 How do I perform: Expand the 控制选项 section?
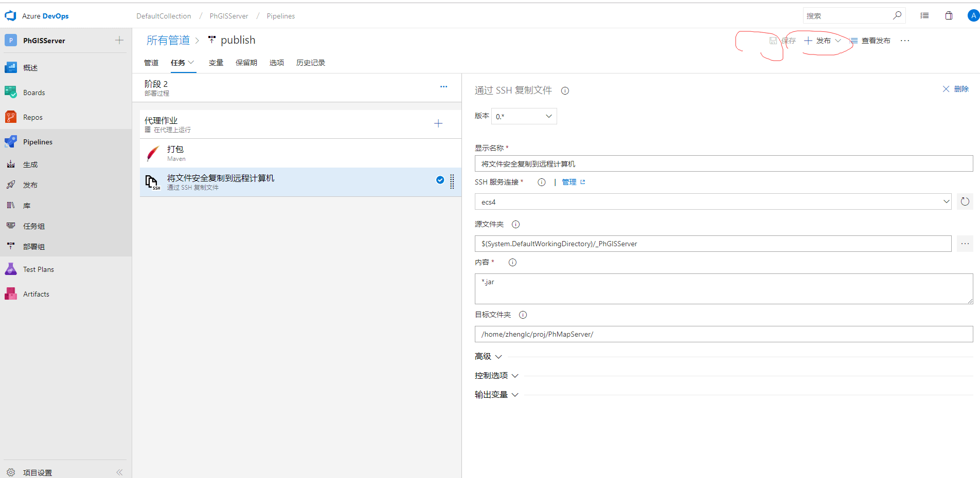coord(496,376)
